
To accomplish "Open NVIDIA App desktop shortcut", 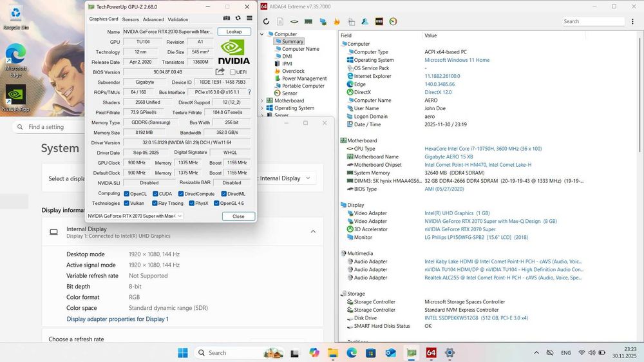I will 15,98.
